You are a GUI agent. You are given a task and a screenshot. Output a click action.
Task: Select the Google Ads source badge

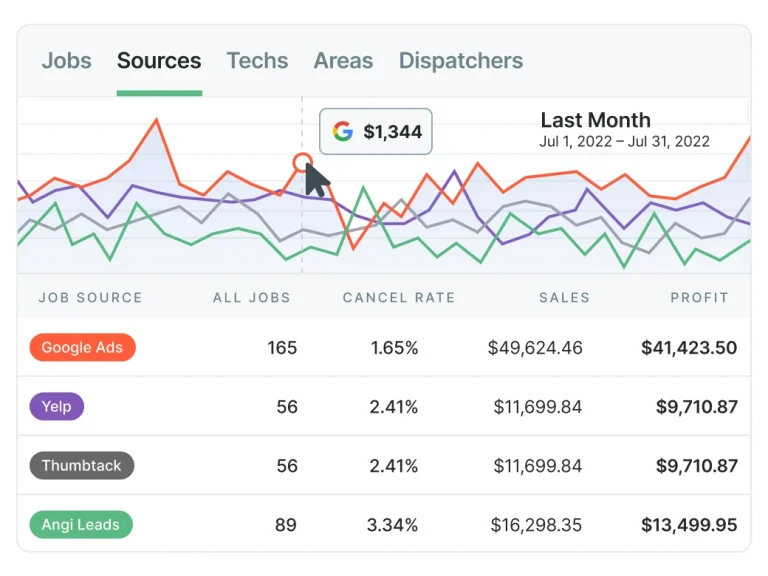tap(82, 347)
